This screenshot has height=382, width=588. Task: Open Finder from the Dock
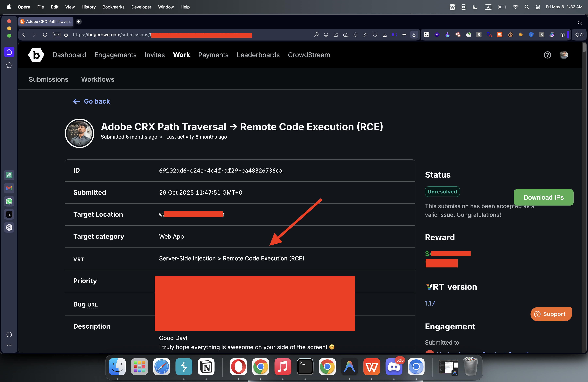coord(117,366)
